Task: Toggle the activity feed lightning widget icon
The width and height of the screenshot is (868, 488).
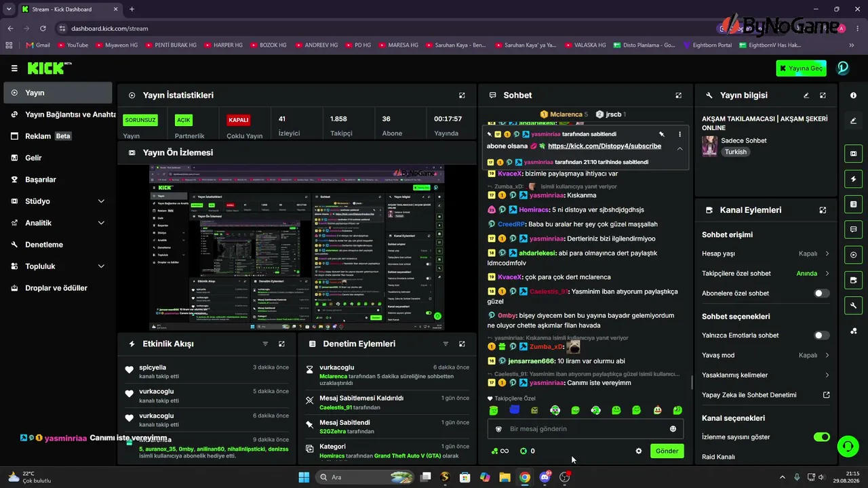Action: pos(853,179)
